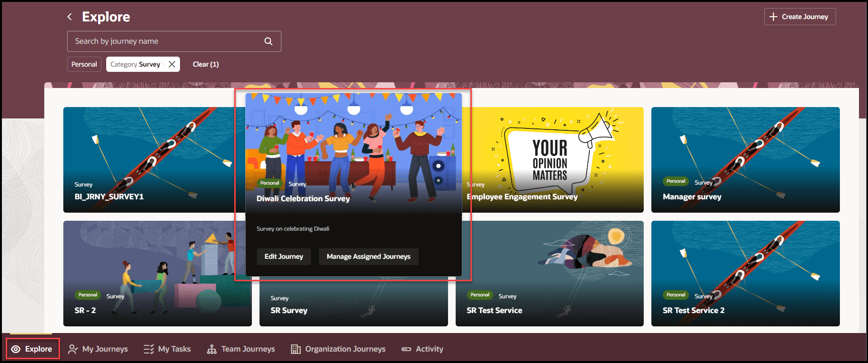Click the plus icon in Create Journey
This screenshot has width=868, height=363.
click(773, 17)
